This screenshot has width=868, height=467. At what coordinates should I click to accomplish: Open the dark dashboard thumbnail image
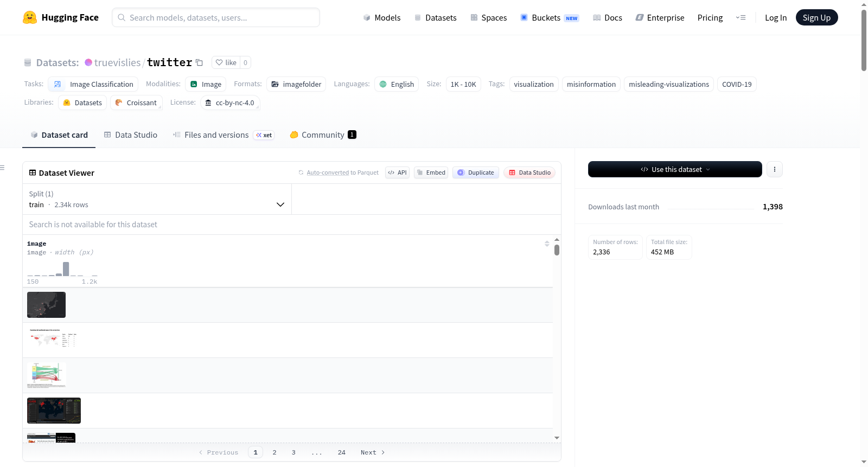pyautogui.click(x=54, y=411)
